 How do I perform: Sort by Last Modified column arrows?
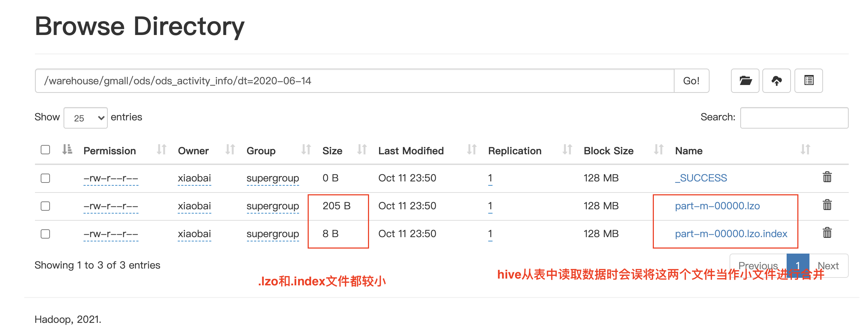[472, 150]
